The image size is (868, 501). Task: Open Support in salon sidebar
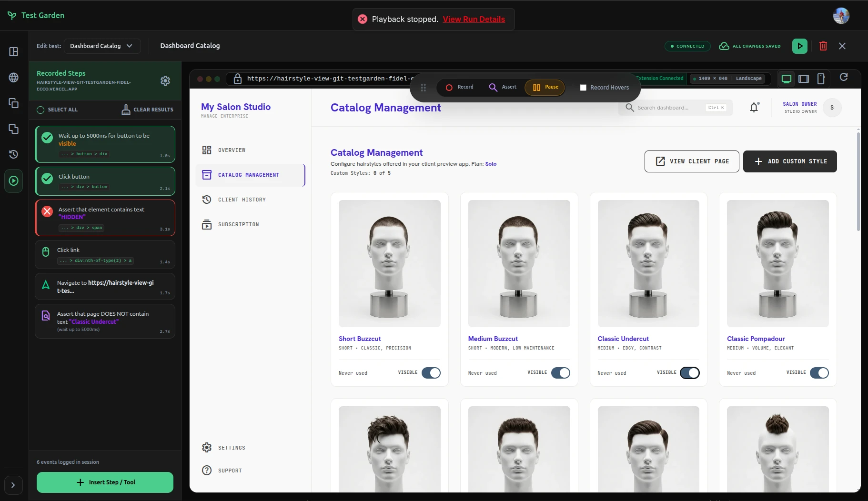pos(250,471)
